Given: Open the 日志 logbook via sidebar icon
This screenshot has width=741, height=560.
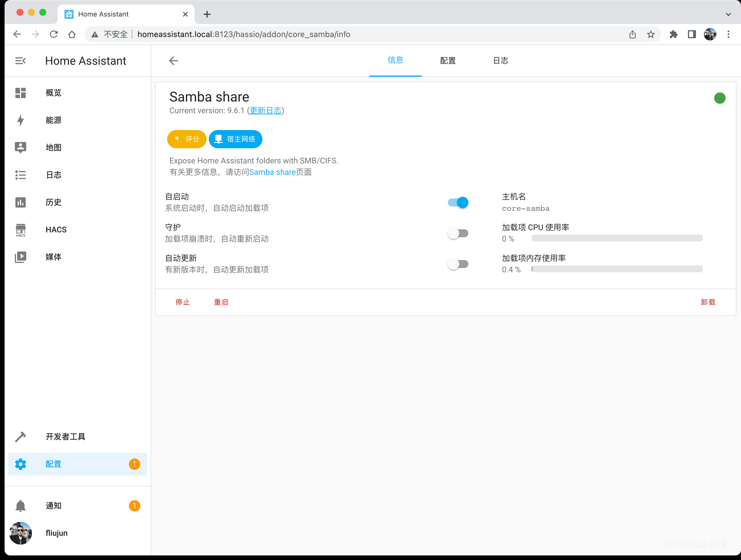Looking at the screenshot, I should pyautogui.click(x=20, y=175).
